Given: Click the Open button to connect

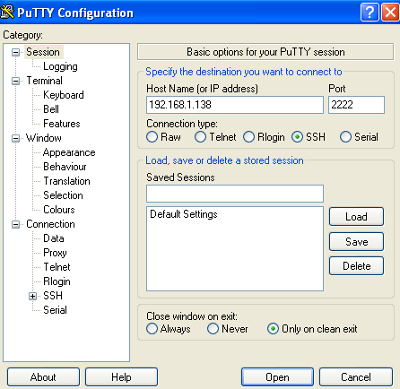Looking at the screenshot, I should coord(277,377).
